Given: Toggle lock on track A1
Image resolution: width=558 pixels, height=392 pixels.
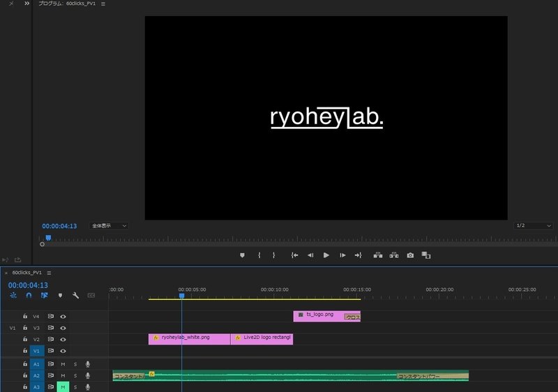Looking at the screenshot, I should click(x=25, y=363).
